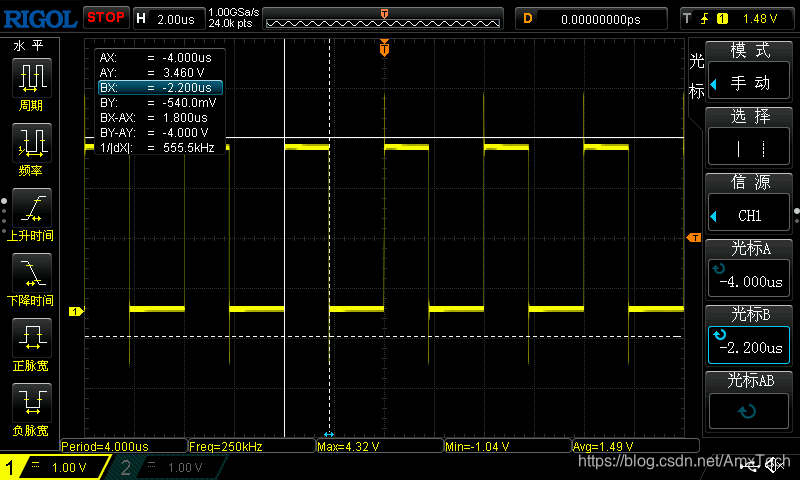Select the 光标A knob field showing -4.000us
The image size is (800, 480).
[x=749, y=278]
